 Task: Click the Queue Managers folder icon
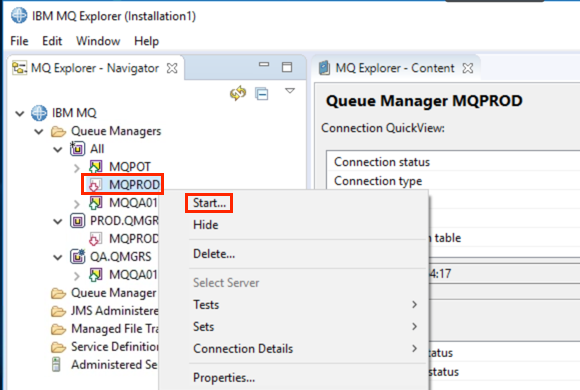58,131
